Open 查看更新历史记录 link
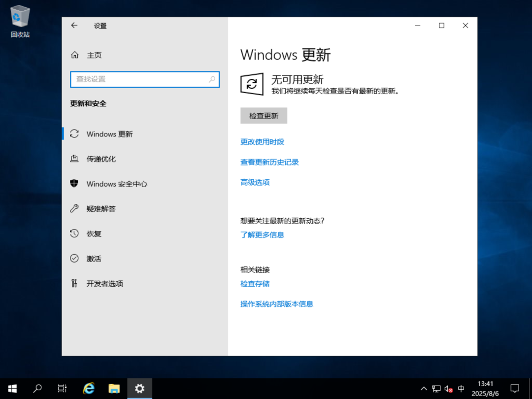532x399 pixels. 269,162
